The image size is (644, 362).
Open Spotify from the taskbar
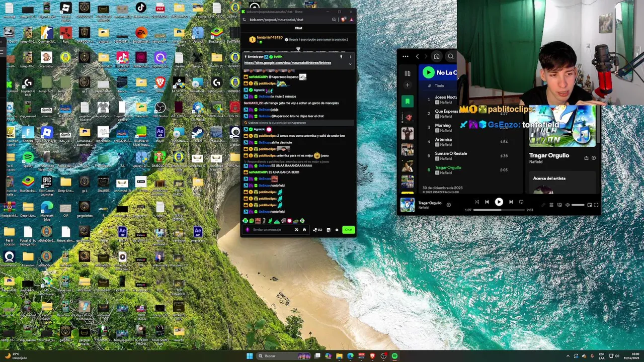click(x=394, y=356)
